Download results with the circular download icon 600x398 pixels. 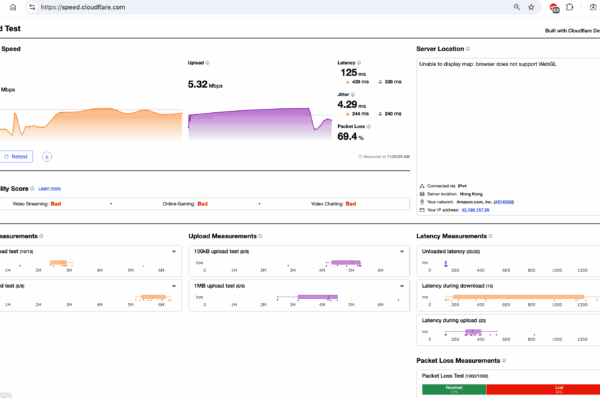tap(47, 157)
